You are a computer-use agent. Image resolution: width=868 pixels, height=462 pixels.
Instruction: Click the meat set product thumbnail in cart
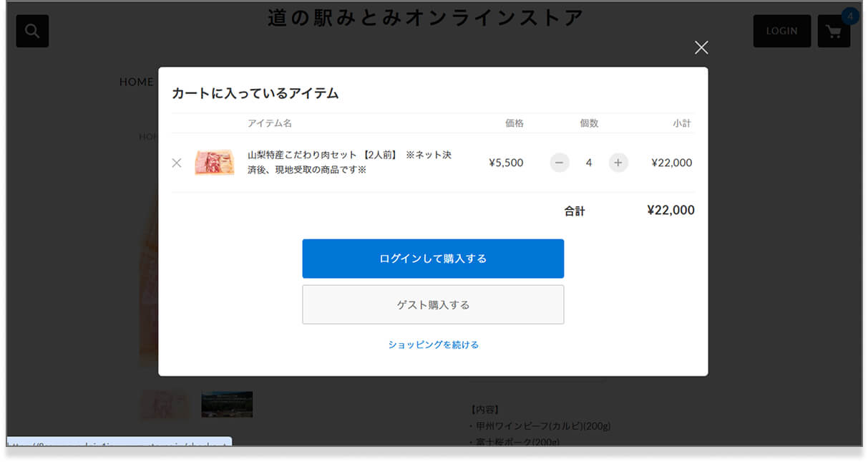[214, 163]
